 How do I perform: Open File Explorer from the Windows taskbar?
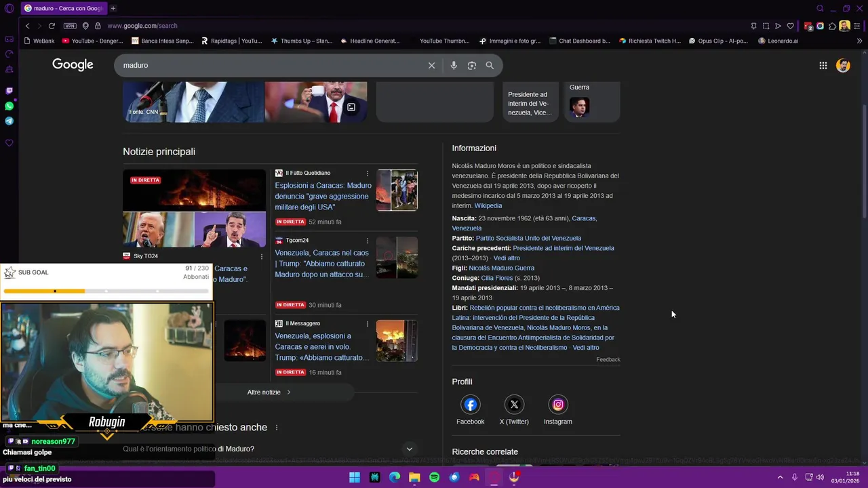[414, 477]
